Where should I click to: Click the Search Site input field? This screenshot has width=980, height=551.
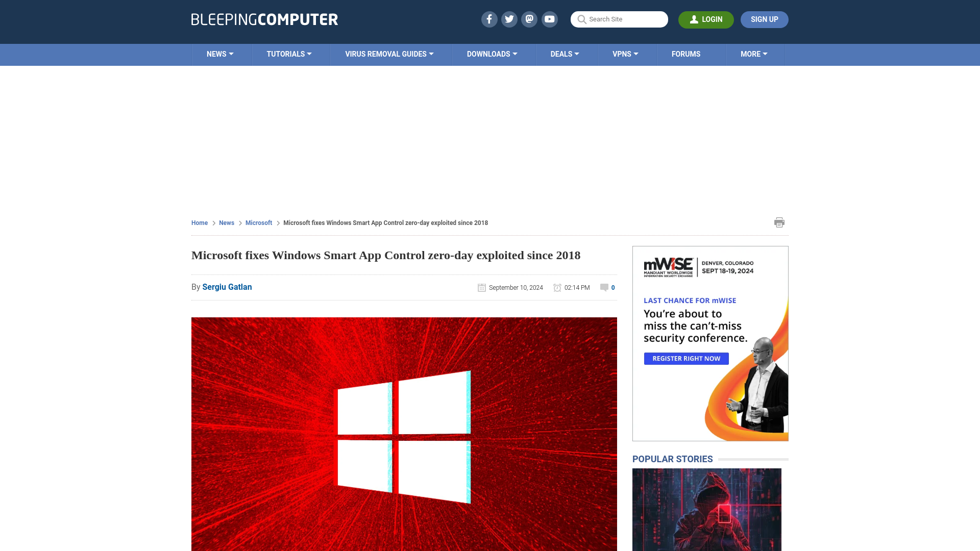click(x=619, y=19)
